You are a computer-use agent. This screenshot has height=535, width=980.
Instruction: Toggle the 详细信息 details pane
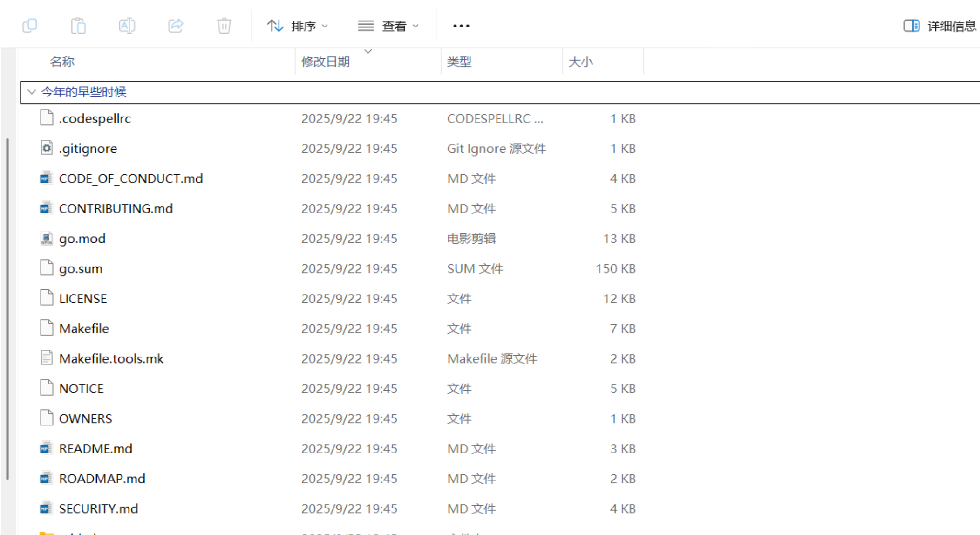[x=939, y=26]
